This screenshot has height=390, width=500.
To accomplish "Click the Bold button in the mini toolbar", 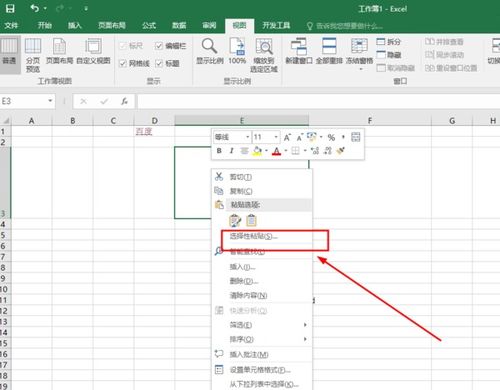I will point(219,151).
